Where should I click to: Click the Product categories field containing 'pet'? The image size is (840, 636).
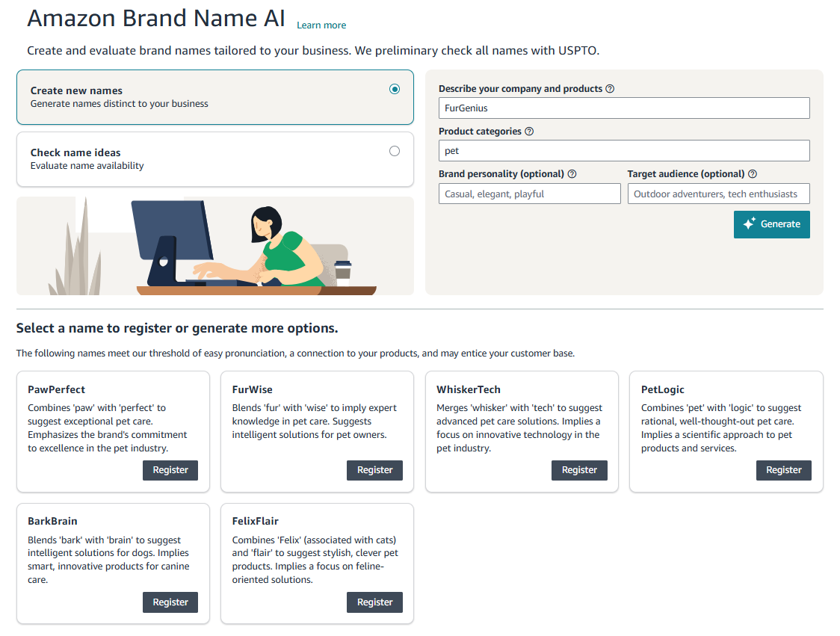(x=624, y=150)
